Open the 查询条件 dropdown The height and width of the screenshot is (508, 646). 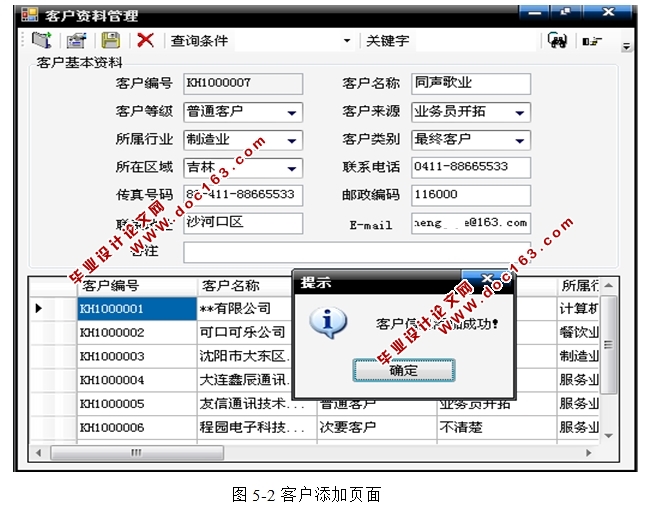pos(347,41)
